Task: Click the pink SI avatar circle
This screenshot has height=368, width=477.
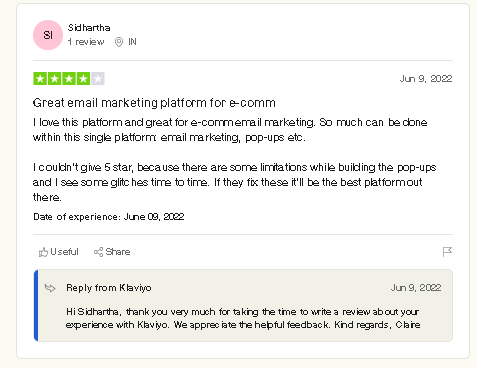Action: coord(48,35)
